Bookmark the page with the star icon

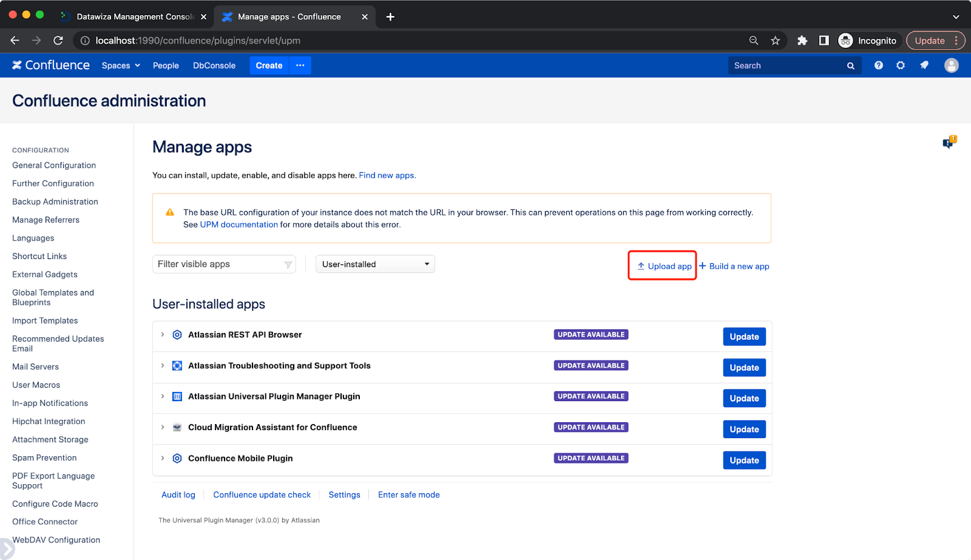pyautogui.click(x=775, y=41)
